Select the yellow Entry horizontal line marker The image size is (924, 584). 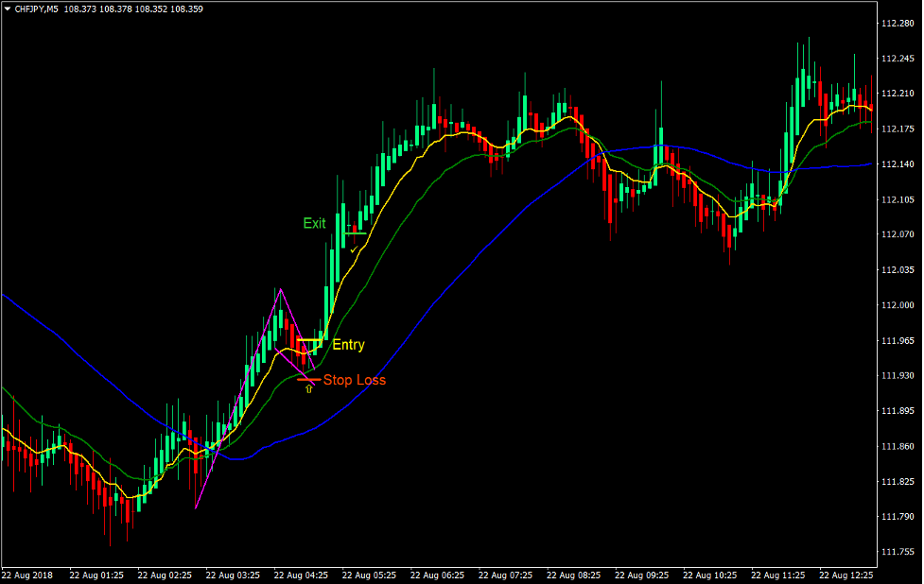309,339
